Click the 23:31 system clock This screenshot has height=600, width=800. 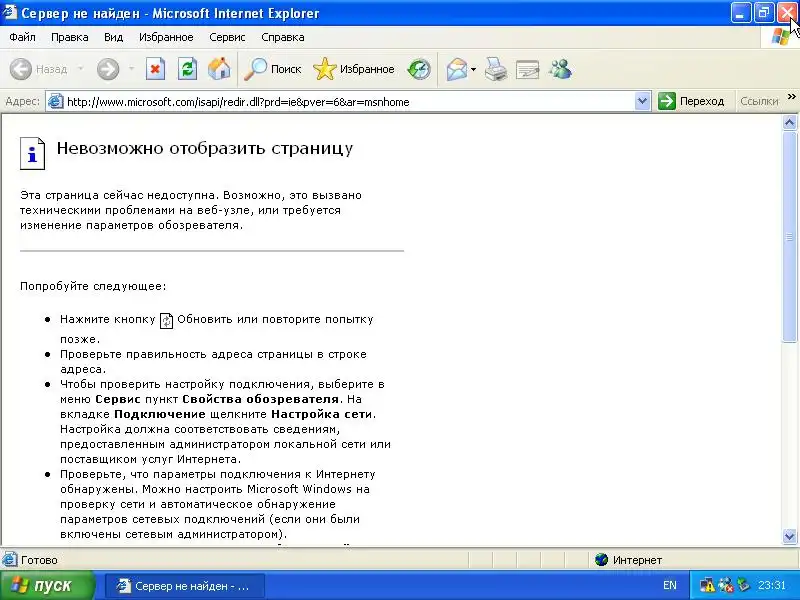tap(771, 585)
